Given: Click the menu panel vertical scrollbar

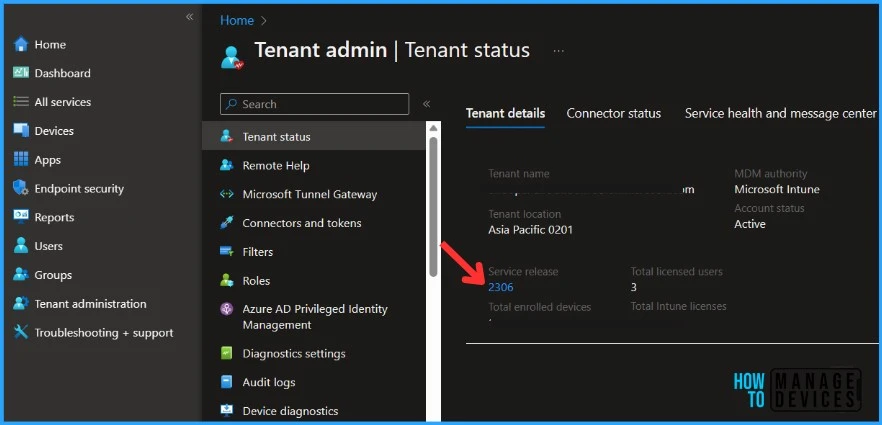Looking at the screenshot, I should pos(433,206).
